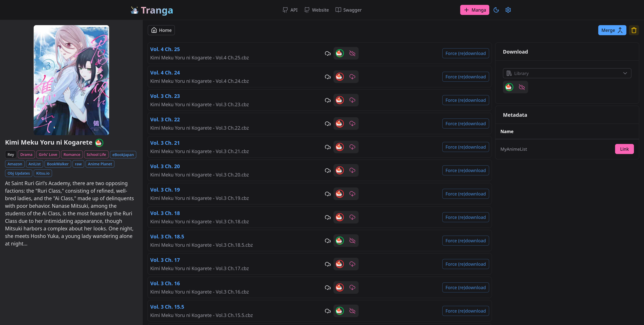Click the trash delete icon next to Merge
Viewport: 644px width, 325px height.
[634, 30]
